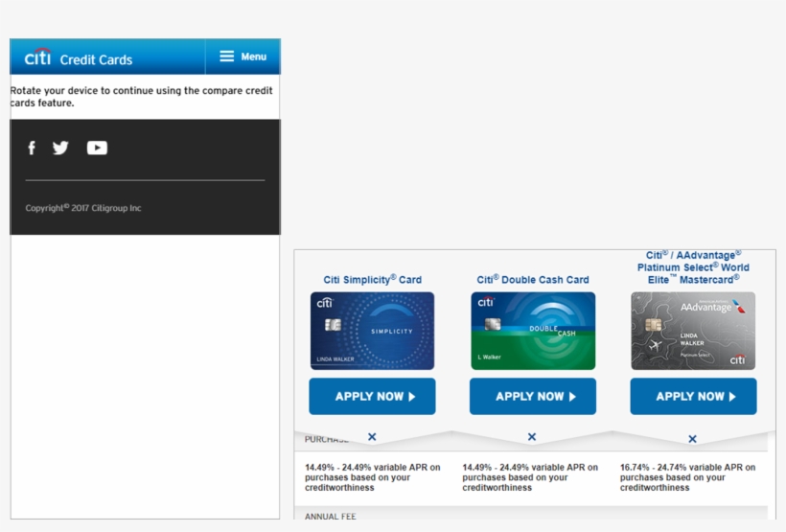Remove Citi Simplicity Card with X
This screenshot has height=532, width=786.
[x=372, y=437]
